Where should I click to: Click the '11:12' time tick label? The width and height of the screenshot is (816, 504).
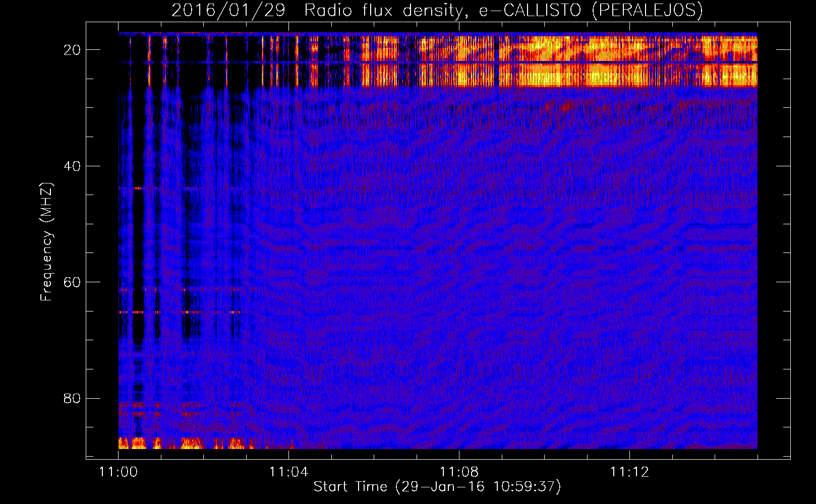click(629, 472)
